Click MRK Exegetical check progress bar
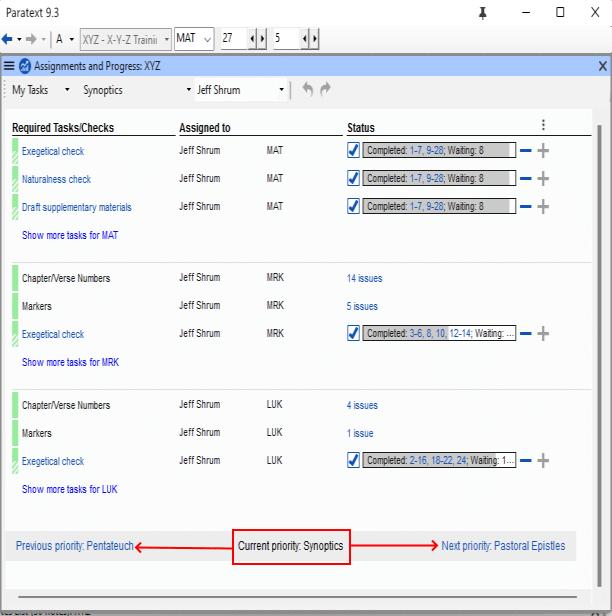Screen dimensions: 612x616 (x=439, y=333)
